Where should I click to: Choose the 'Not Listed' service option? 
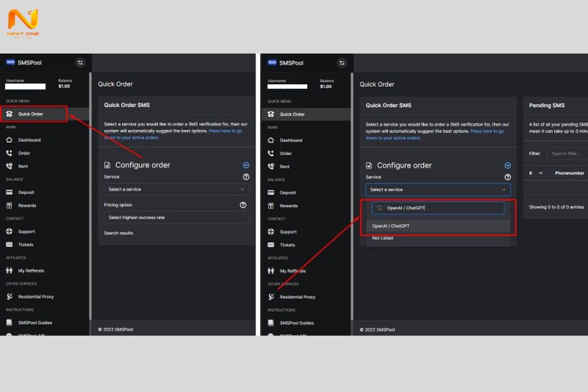pyautogui.click(x=383, y=238)
